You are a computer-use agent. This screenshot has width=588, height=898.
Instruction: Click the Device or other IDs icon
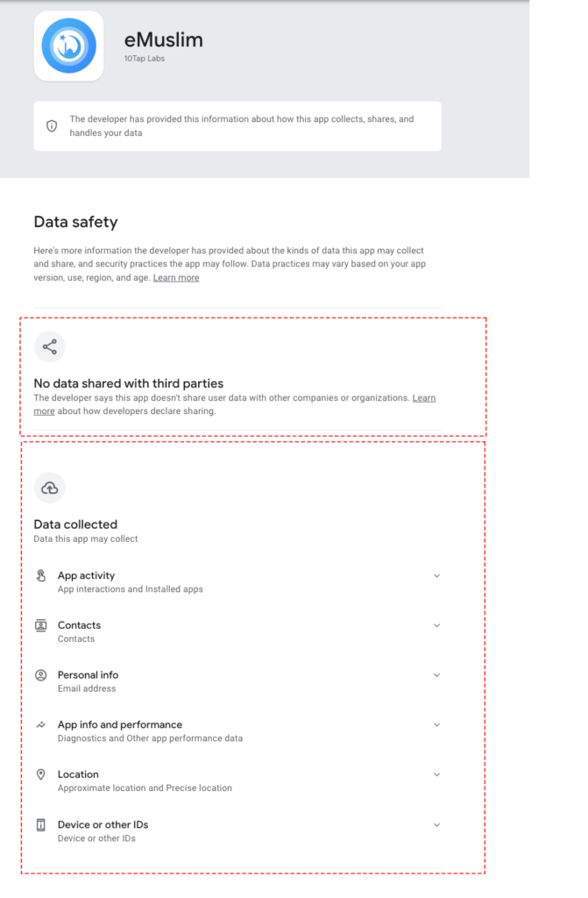(x=40, y=825)
